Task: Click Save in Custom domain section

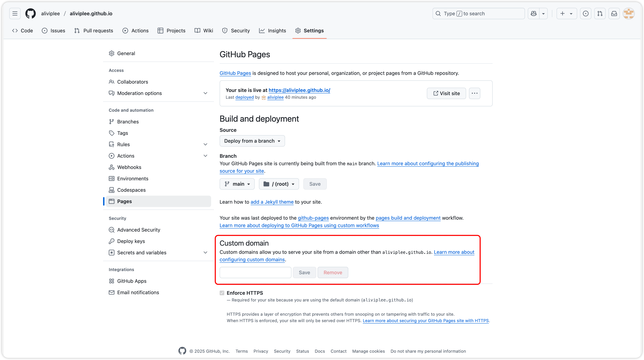Action: (304, 272)
